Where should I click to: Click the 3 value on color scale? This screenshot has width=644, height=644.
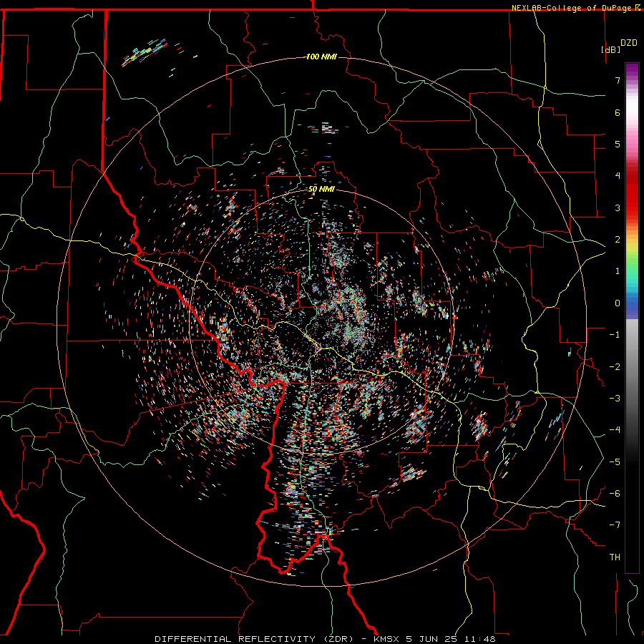[x=618, y=208]
